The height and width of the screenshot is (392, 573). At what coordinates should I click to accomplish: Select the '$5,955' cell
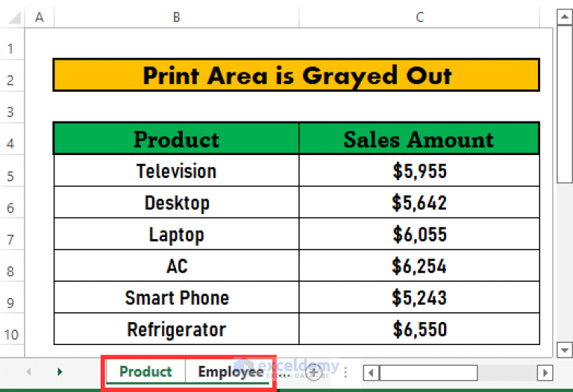click(419, 171)
